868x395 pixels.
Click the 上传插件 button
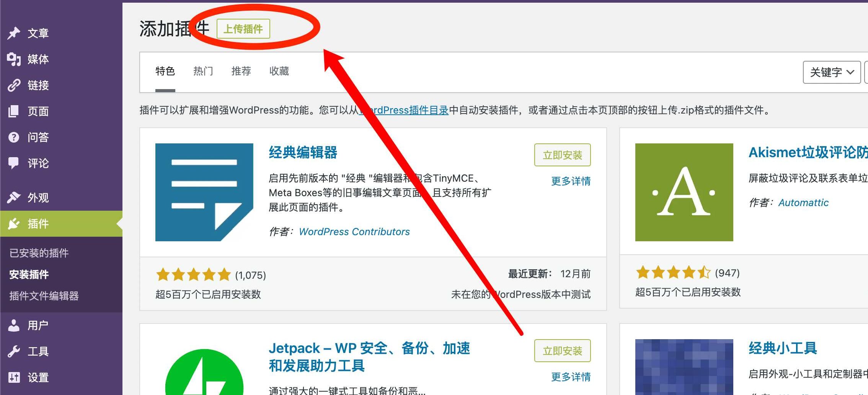point(243,29)
